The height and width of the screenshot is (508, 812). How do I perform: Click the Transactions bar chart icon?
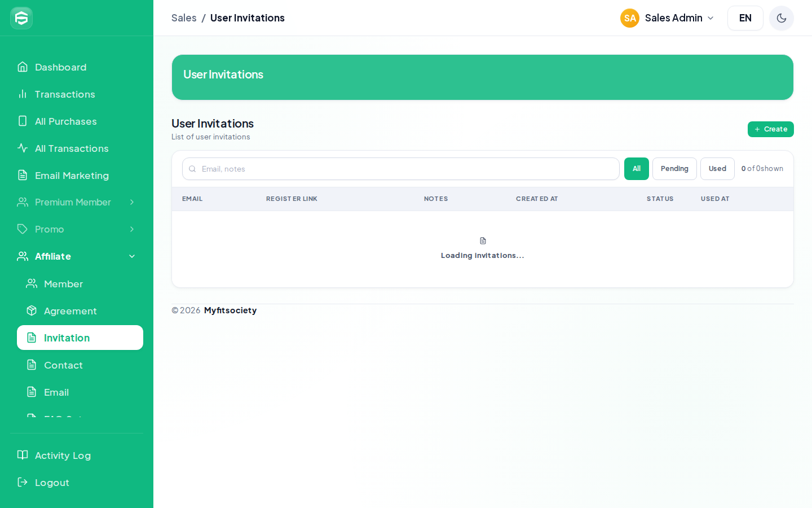(x=23, y=94)
